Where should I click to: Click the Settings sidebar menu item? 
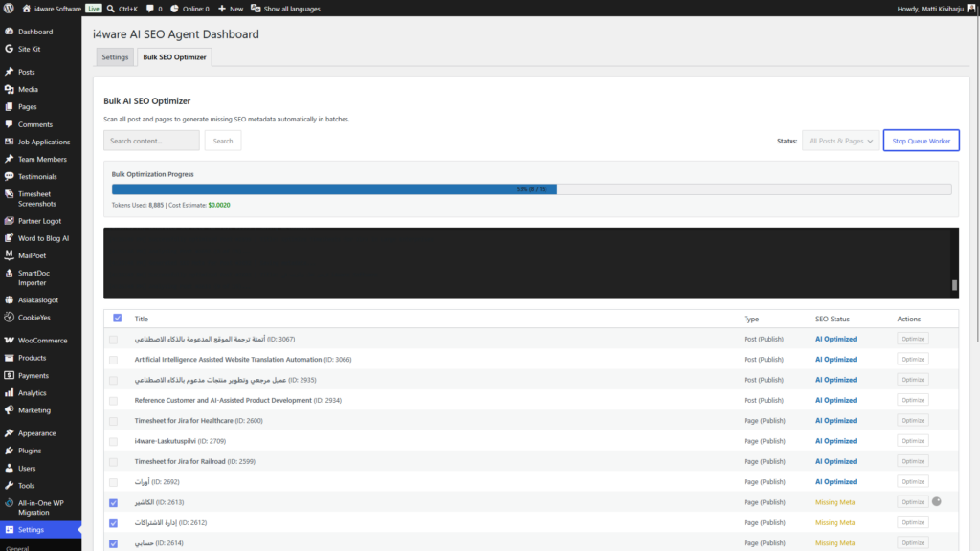click(40, 530)
